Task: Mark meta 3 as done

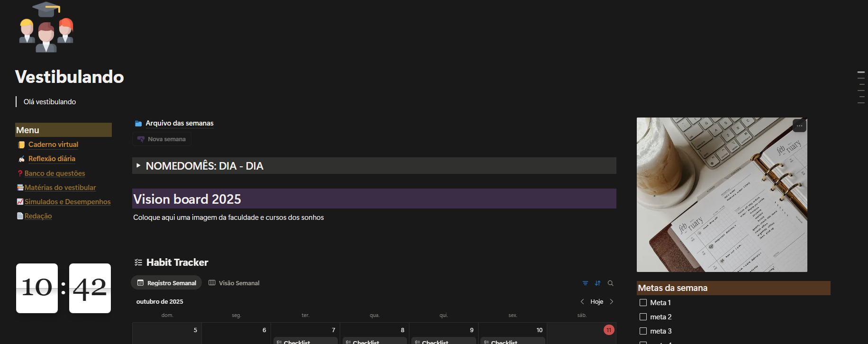Action: tap(643, 331)
